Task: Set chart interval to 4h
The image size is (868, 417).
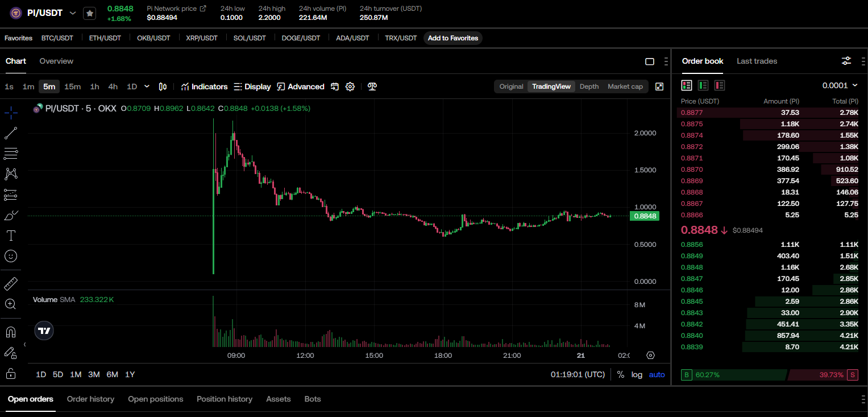Action: (113, 86)
